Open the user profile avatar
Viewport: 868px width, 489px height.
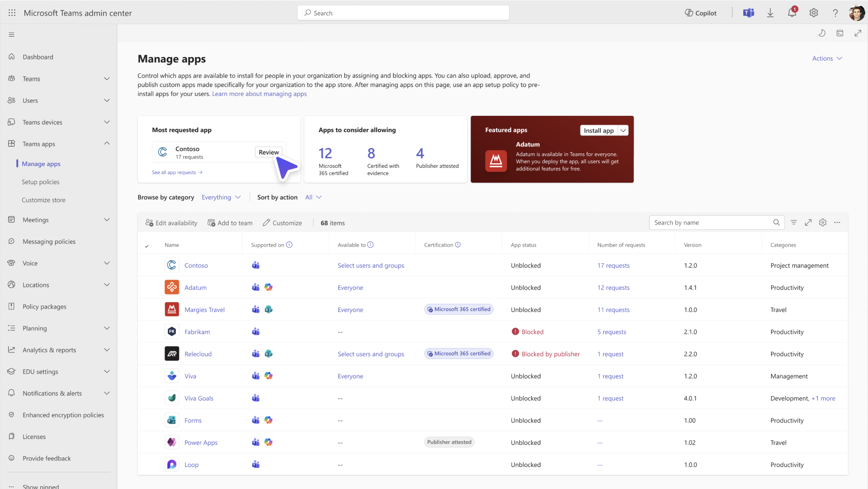click(x=857, y=13)
